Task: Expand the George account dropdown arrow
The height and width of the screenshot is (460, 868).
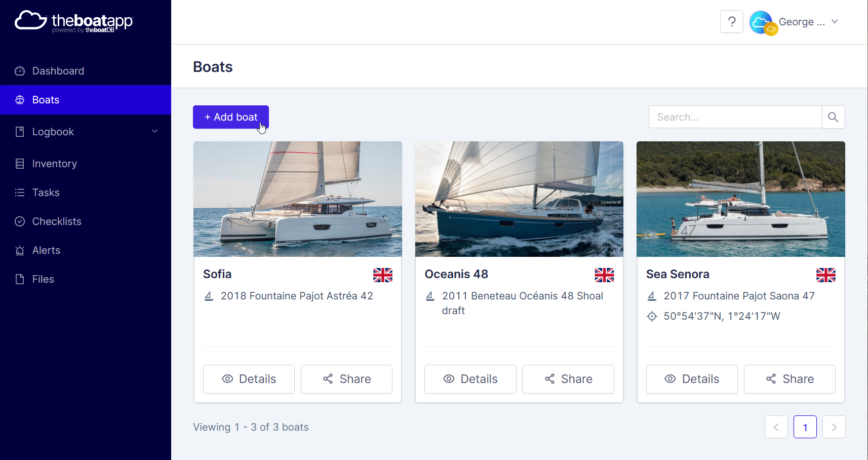Action: click(835, 21)
